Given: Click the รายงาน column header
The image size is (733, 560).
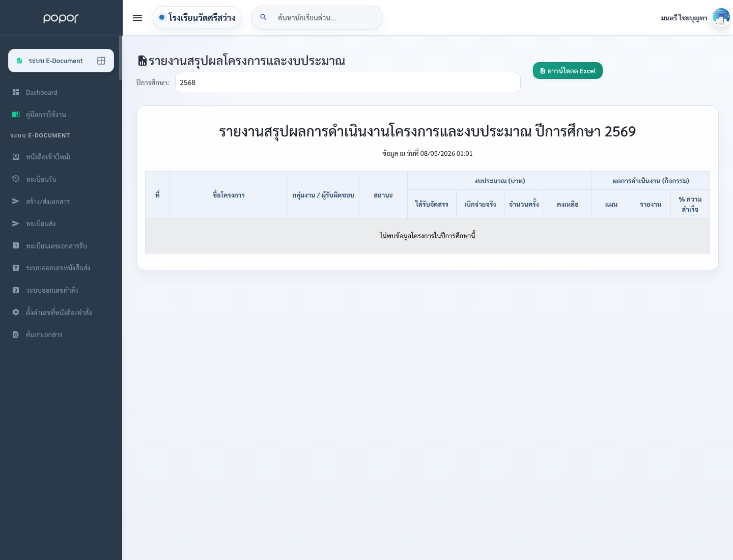Looking at the screenshot, I should tap(651, 204).
